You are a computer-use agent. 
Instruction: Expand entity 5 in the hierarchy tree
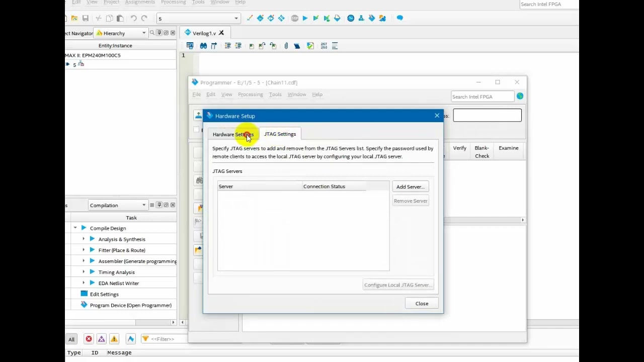tap(68, 64)
